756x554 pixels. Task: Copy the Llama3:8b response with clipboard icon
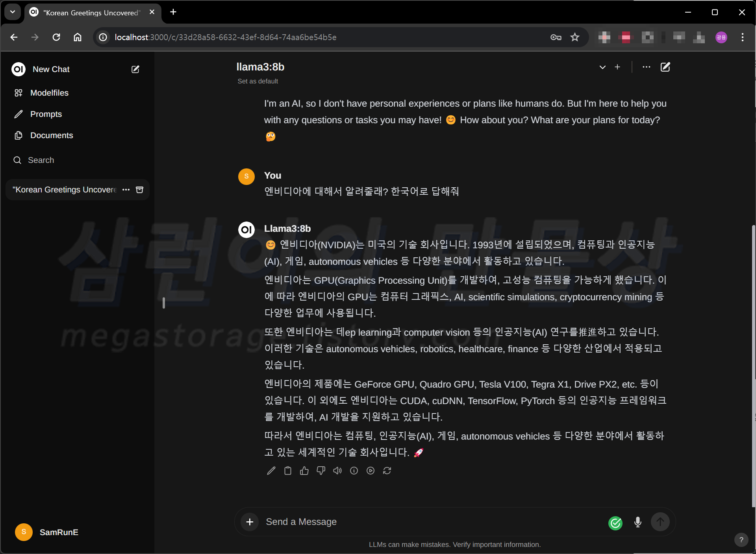(x=288, y=471)
